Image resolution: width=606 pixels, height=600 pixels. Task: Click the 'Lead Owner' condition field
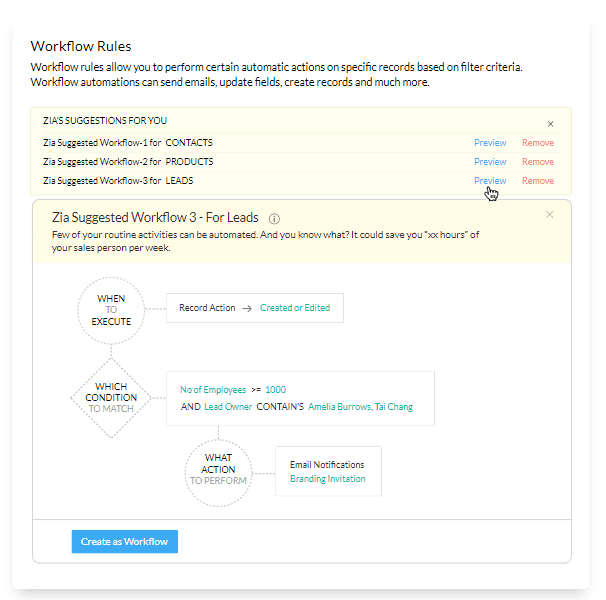pos(228,407)
